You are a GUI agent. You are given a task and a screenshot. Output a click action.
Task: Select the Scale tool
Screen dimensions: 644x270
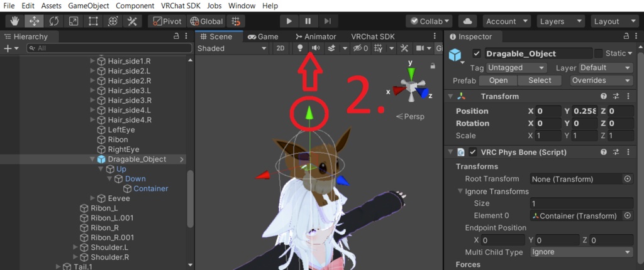coord(74,21)
